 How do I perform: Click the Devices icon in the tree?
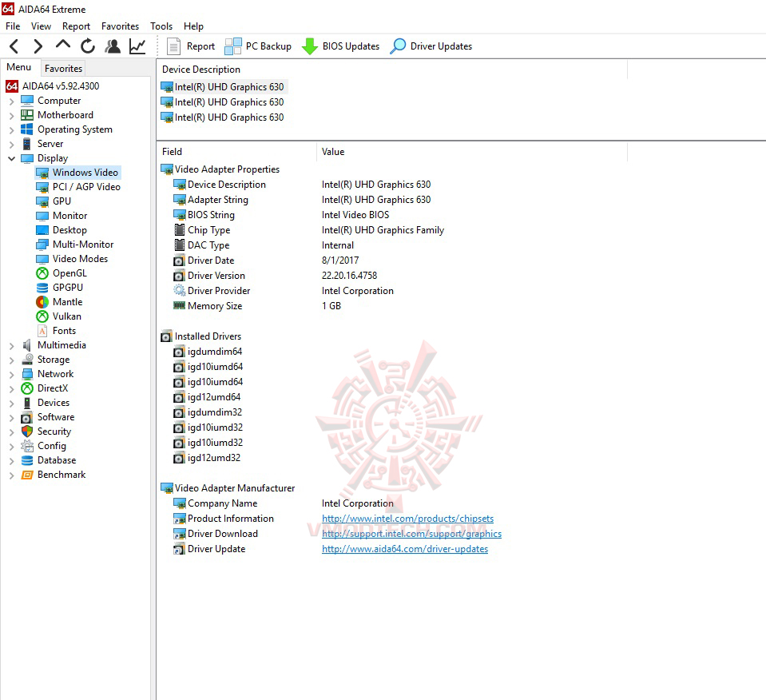pyautogui.click(x=27, y=403)
